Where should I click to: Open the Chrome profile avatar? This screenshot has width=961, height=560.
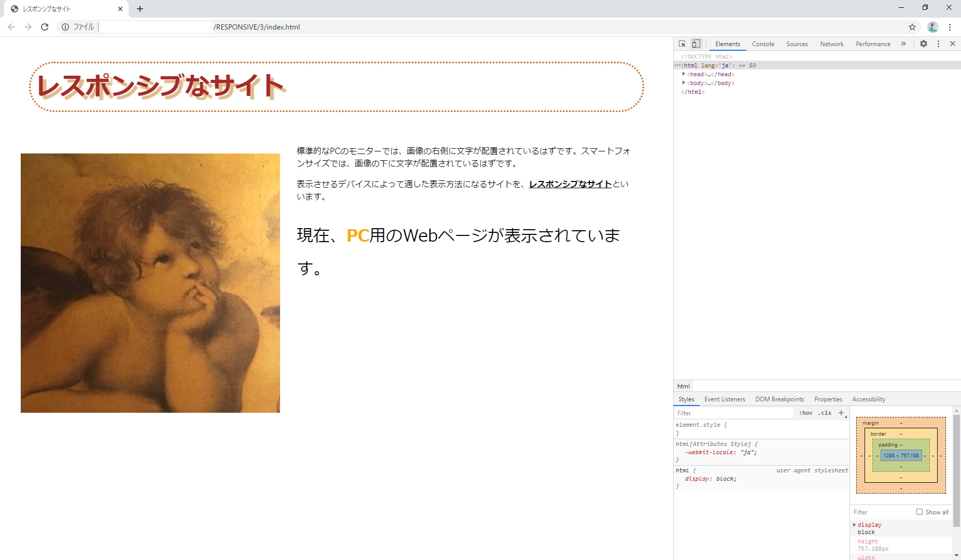click(933, 27)
